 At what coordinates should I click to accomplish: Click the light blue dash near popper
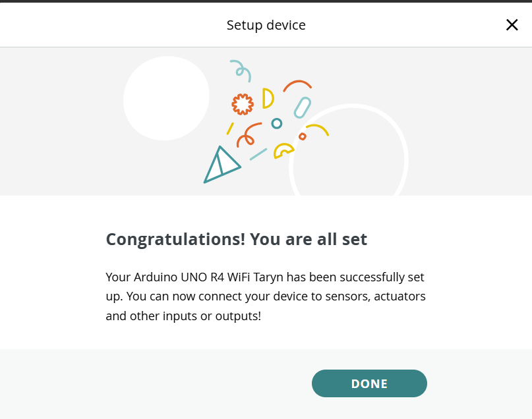tap(258, 154)
